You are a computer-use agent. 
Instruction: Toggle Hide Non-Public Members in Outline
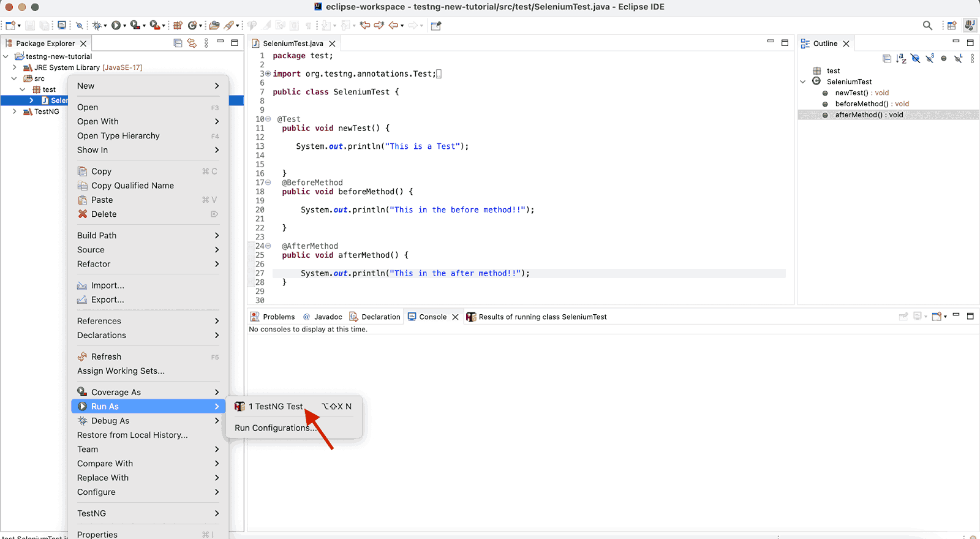944,59
